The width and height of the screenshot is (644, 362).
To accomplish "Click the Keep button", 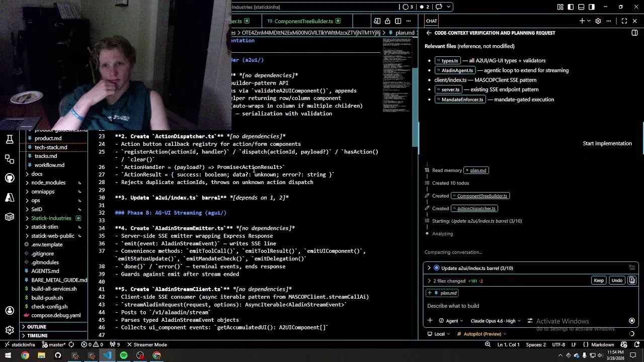I will pyautogui.click(x=598, y=281).
